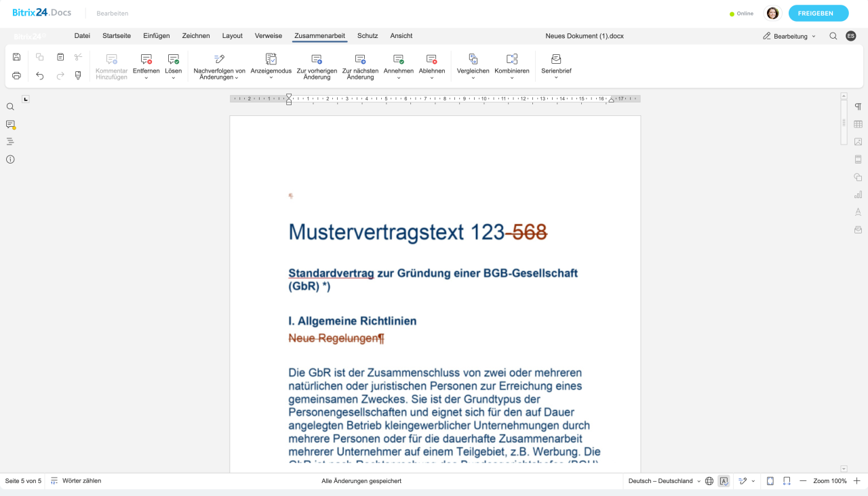Click the FREIGEBEN button
The height and width of the screenshot is (496, 868).
click(x=818, y=14)
